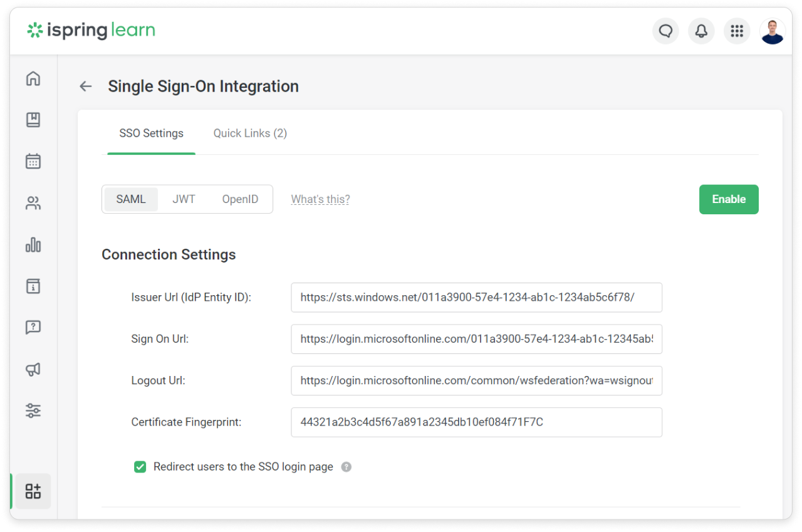Select OpenID as the SSO protocol
802x532 pixels.
tap(240, 199)
